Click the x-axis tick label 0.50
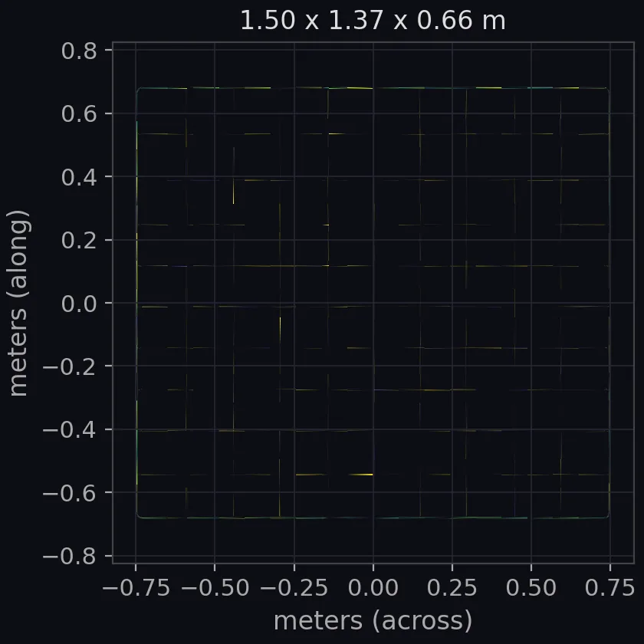644x644 pixels. click(531, 587)
